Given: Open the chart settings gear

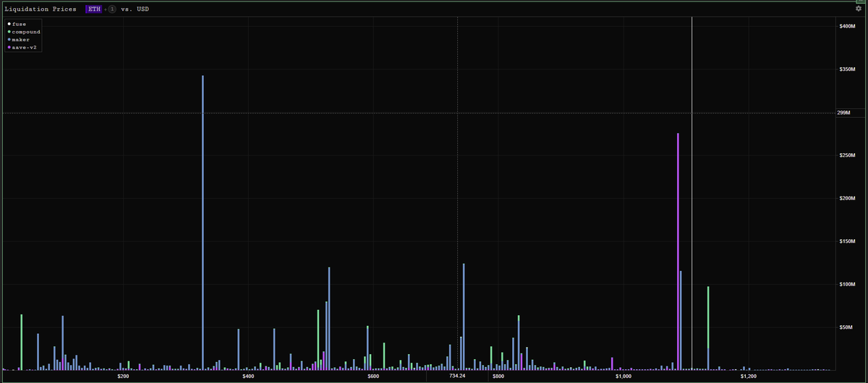Looking at the screenshot, I should click(x=859, y=9).
